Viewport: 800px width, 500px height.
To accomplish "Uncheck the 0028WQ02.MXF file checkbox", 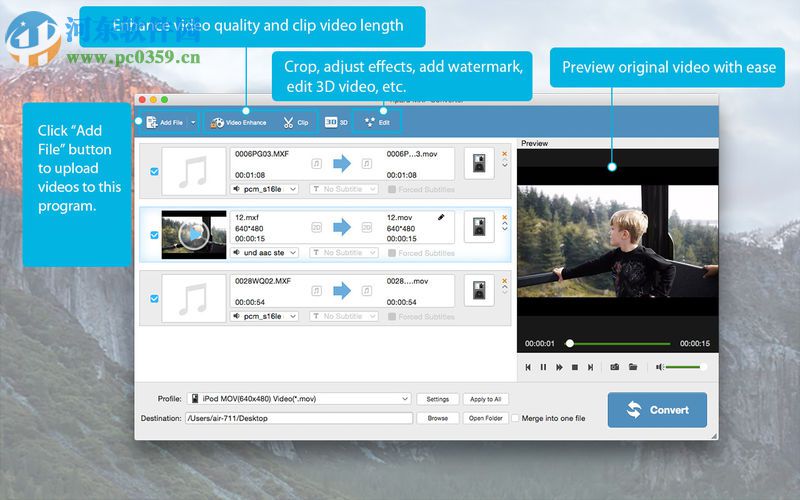I will [x=154, y=298].
